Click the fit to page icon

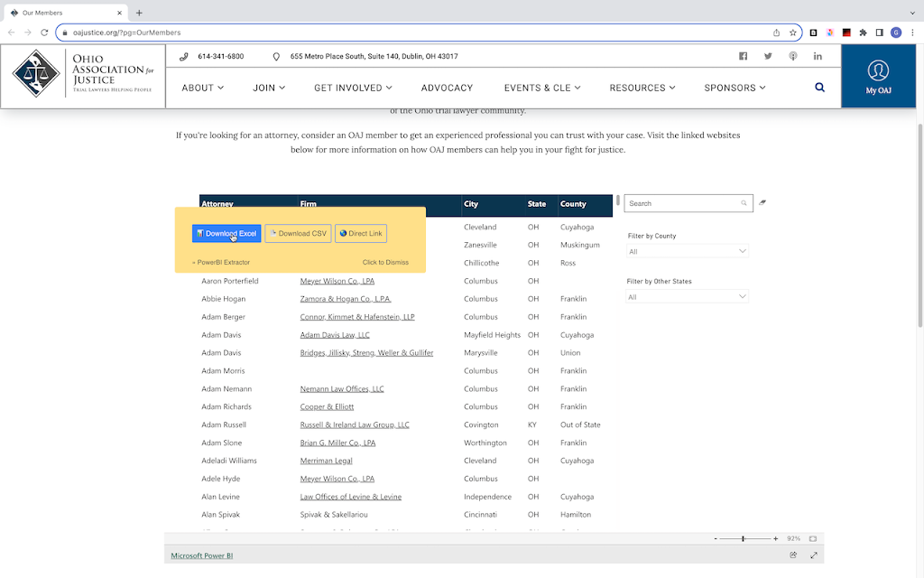click(x=813, y=538)
